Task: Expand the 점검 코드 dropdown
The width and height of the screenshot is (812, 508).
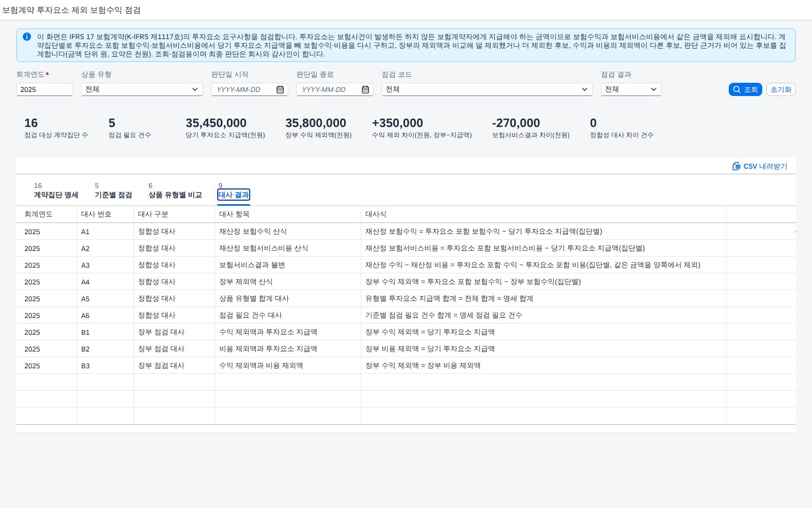Action: [584, 89]
